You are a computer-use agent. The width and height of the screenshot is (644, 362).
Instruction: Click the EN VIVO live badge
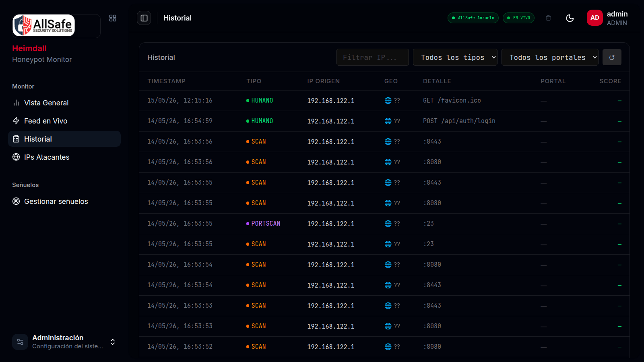[x=518, y=18]
